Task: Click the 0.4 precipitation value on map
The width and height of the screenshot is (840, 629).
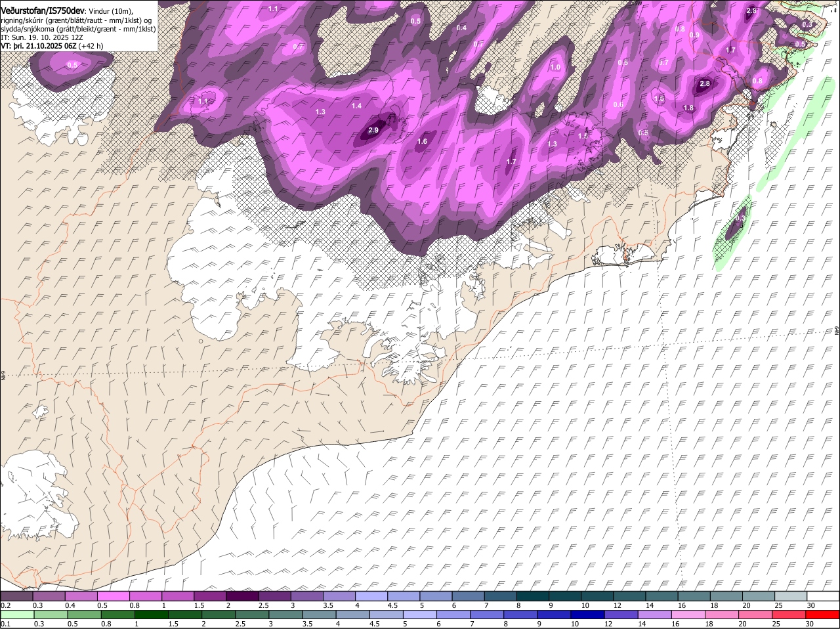Action: [461, 28]
